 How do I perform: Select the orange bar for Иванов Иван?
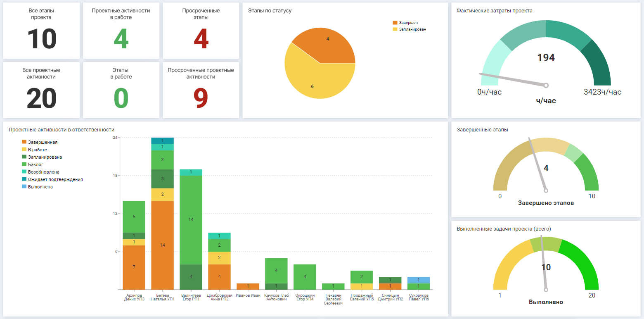coord(248,286)
